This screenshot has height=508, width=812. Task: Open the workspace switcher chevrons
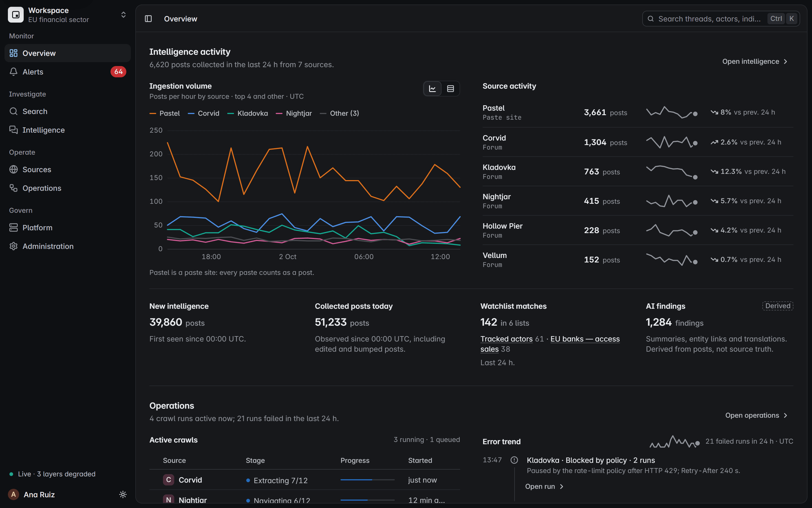(x=123, y=15)
